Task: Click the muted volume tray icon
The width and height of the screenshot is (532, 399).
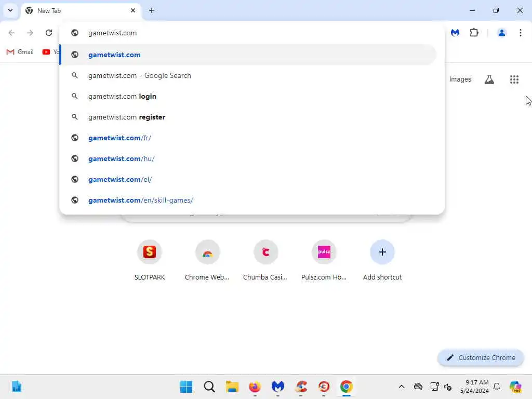Action: click(x=447, y=387)
